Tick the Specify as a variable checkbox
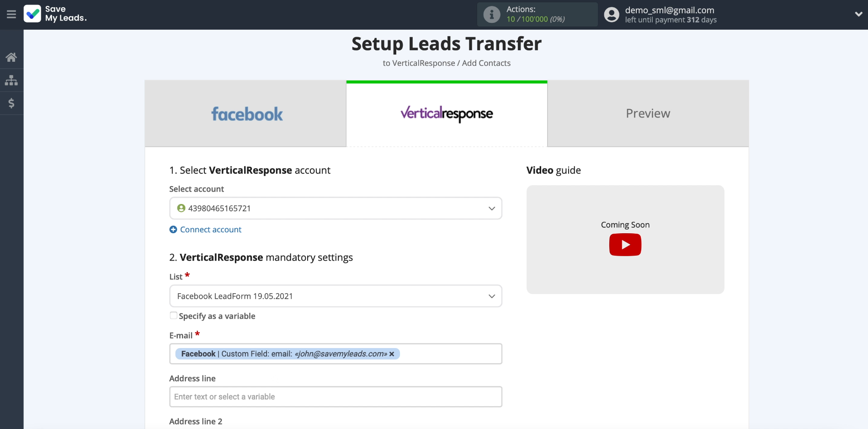Image resolution: width=868 pixels, height=429 pixels. point(174,316)
